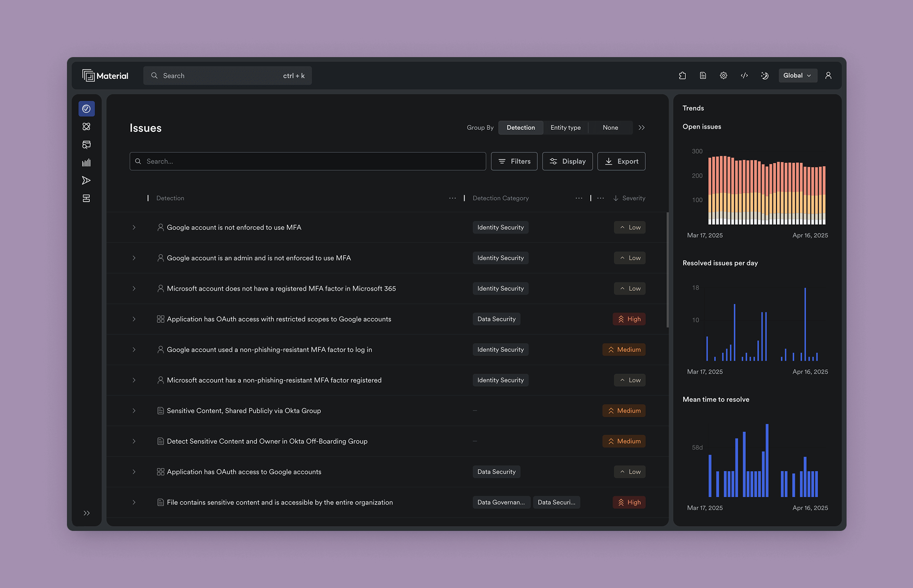Open the paper plane send sidebar icon
This screenshot has width=913, height=588.
coord(87,181)
